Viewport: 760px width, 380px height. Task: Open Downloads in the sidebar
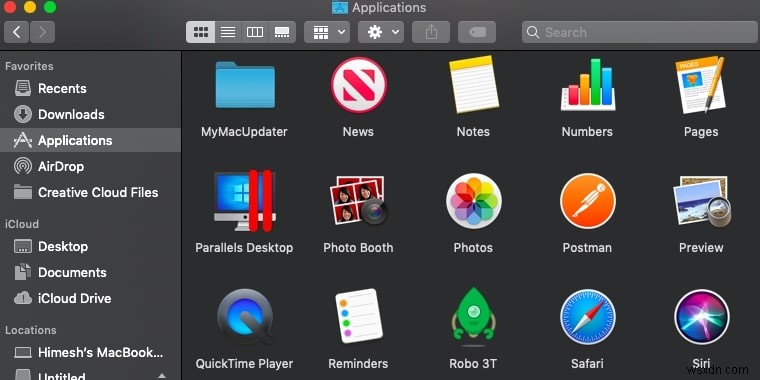90,114
